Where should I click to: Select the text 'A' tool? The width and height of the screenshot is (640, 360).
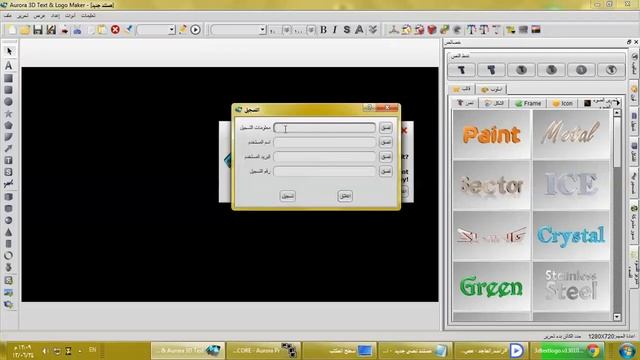9,65
